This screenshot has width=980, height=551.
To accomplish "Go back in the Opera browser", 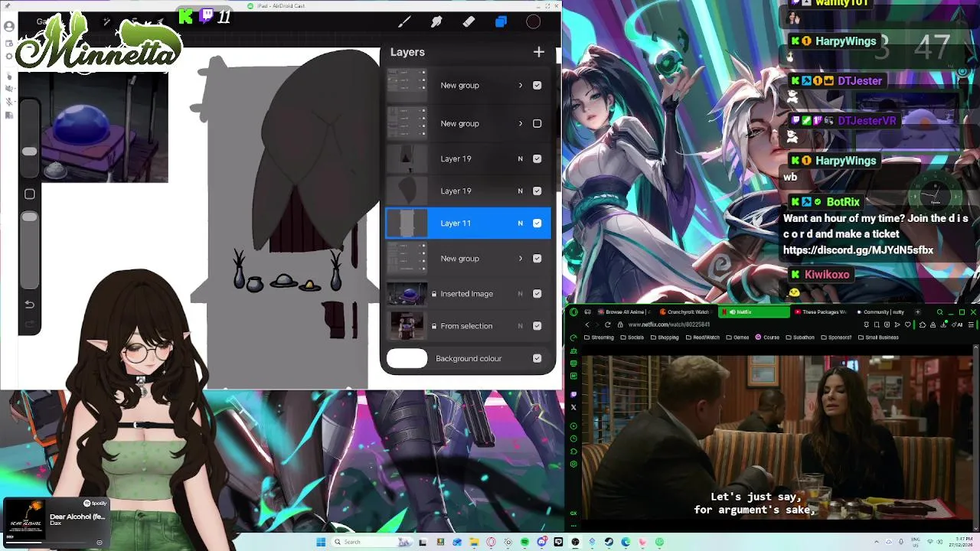I will click(x=586, y=324).
